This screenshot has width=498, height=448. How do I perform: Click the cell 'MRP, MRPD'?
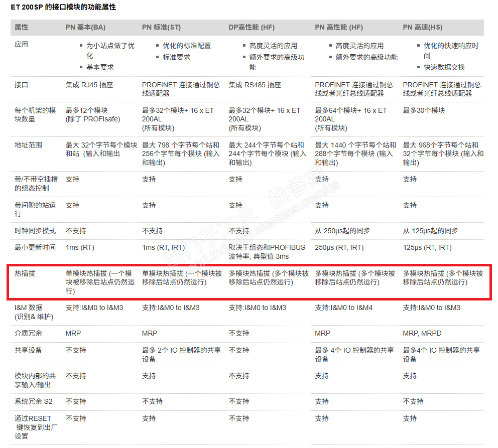click(x=422, y=334)
